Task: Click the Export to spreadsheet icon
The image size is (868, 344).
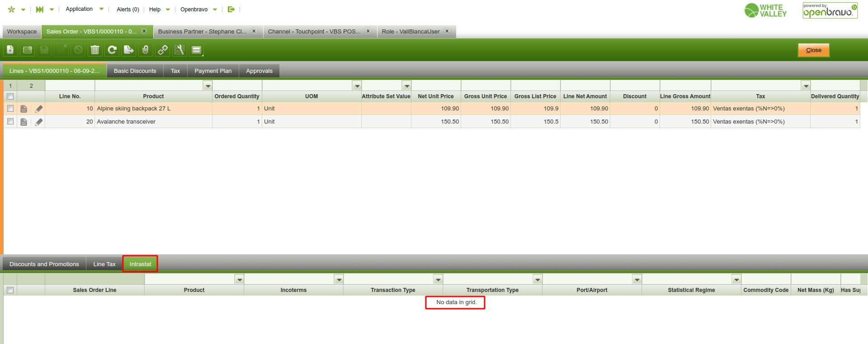Action: 129,50
